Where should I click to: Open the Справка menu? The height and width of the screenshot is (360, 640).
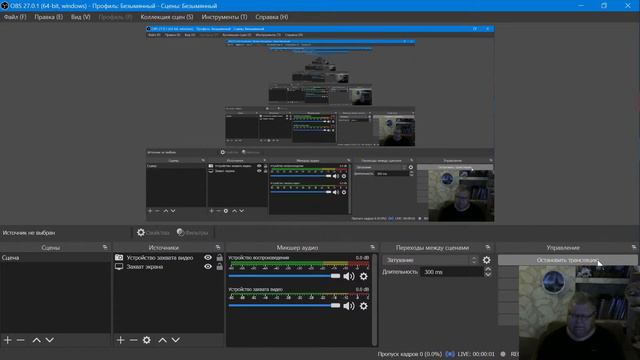tap(271, 17)
